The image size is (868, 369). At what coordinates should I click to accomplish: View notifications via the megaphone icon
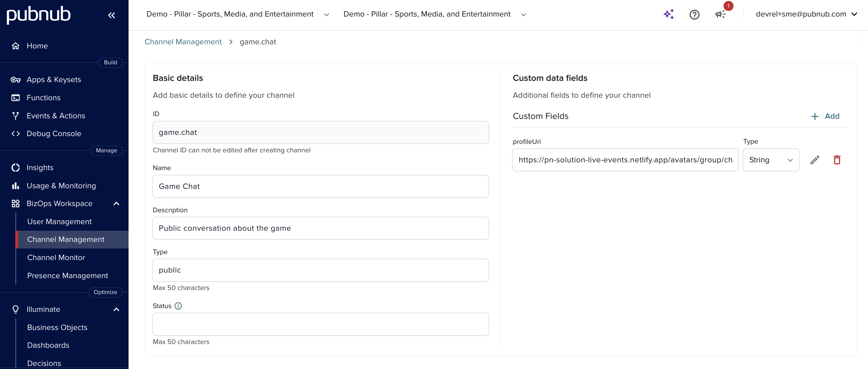(x=721, y=14)
